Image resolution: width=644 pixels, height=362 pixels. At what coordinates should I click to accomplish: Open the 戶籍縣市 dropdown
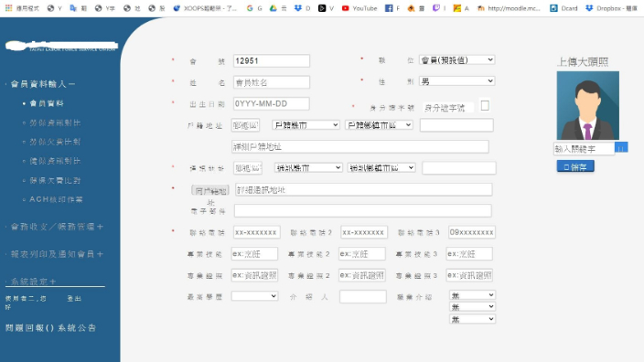306,124
